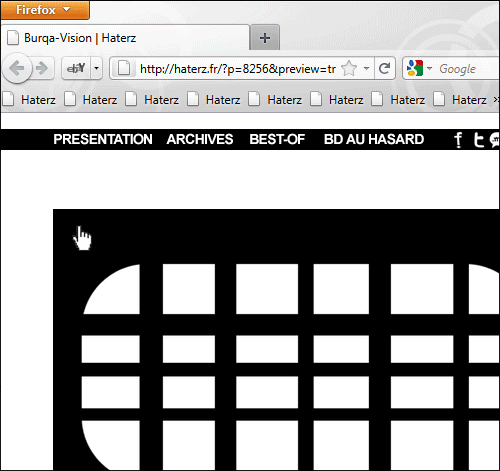Open a new tab with plus button
Viewport: 500px width, 471px height.
click(x=265, y=38)
